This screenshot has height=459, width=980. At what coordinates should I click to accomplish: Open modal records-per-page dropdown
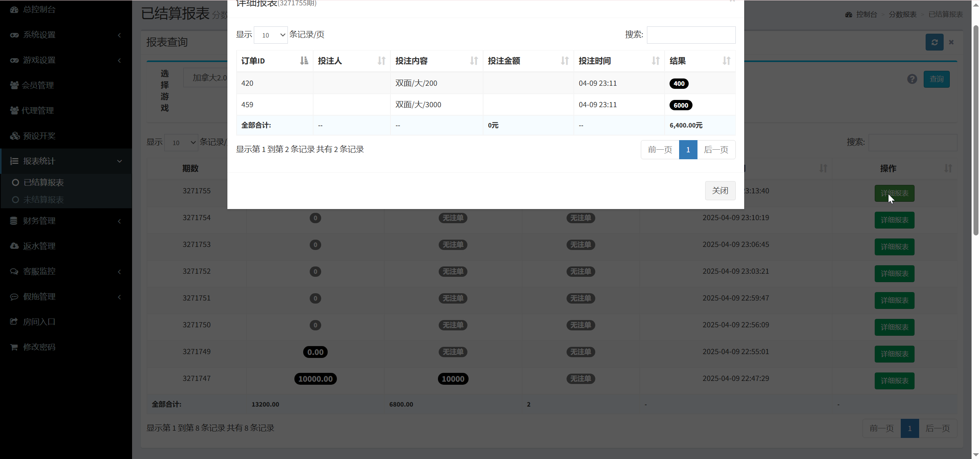coord(271,35)
